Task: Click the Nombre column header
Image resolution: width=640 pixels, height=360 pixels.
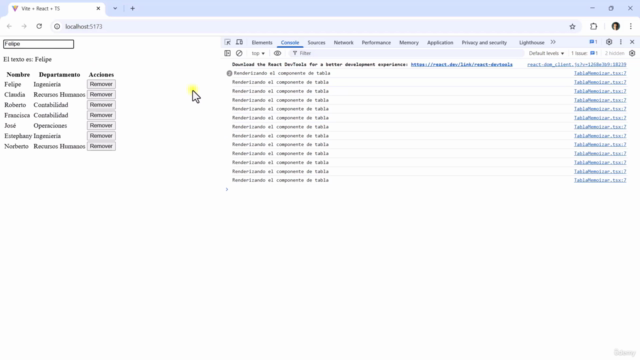Action: pos(18,75)
